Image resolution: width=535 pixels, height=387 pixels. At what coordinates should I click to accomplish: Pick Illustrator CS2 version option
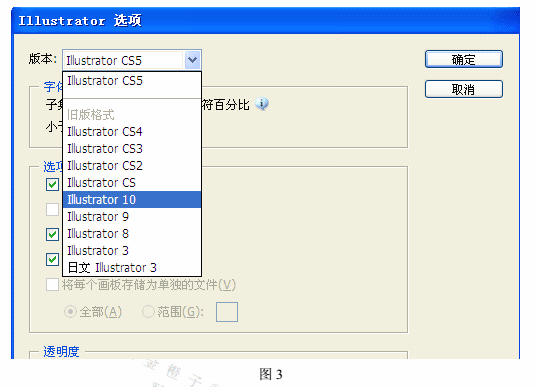[x=132, y=166]
